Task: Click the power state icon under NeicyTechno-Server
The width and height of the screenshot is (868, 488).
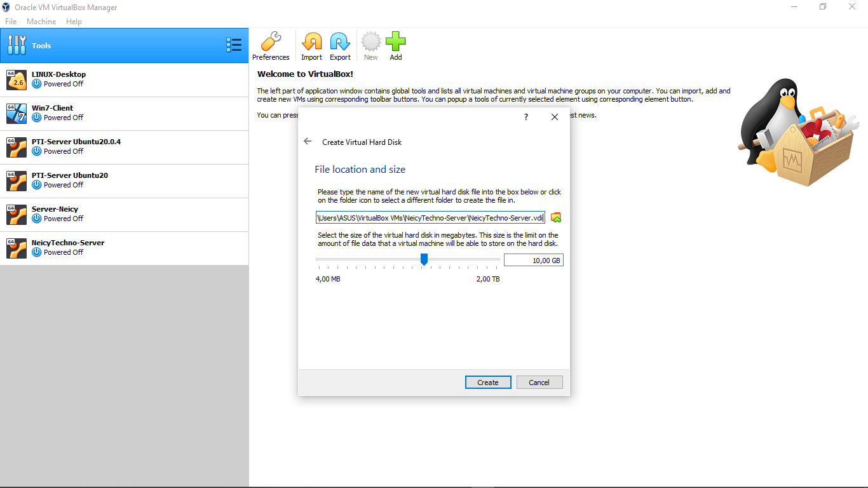Action: [x=37, y=252]
